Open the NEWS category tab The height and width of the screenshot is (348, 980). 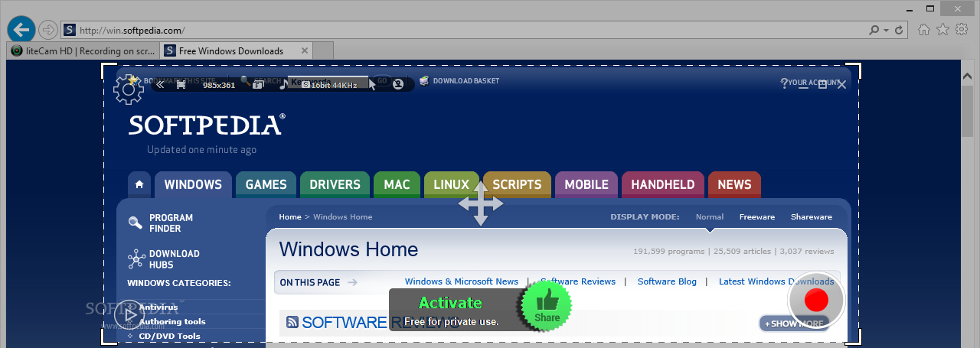734,184
